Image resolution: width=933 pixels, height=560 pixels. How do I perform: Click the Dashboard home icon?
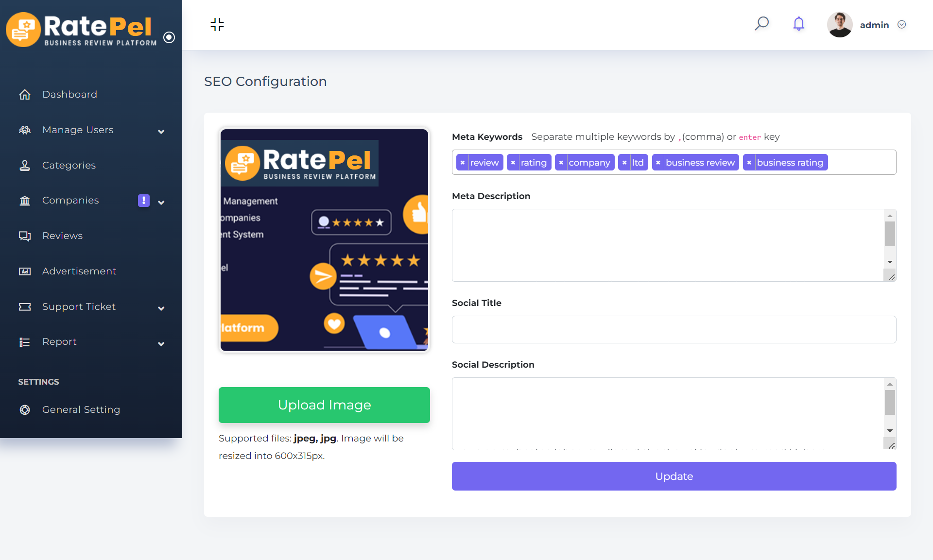25,94
